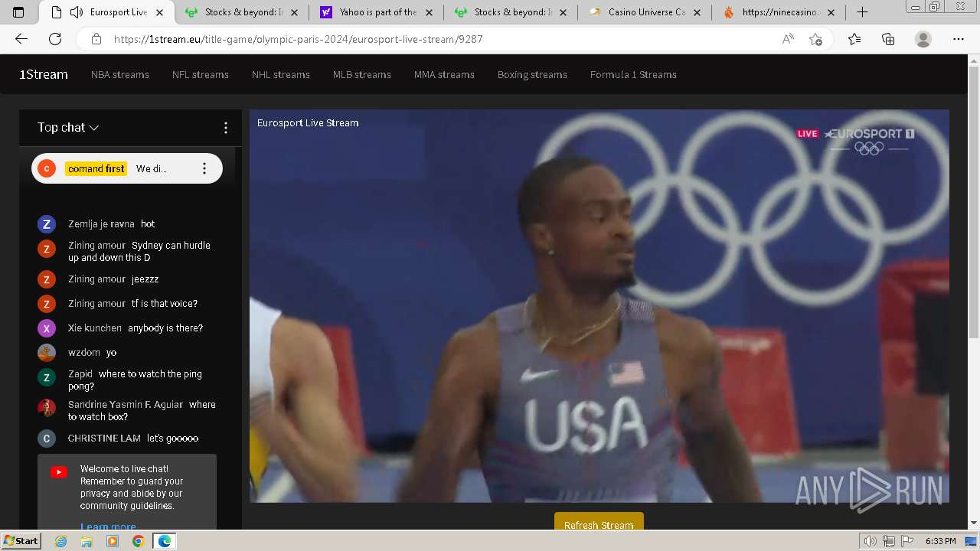
Task: Click clock in system tray
Action: tap(940, 541)
